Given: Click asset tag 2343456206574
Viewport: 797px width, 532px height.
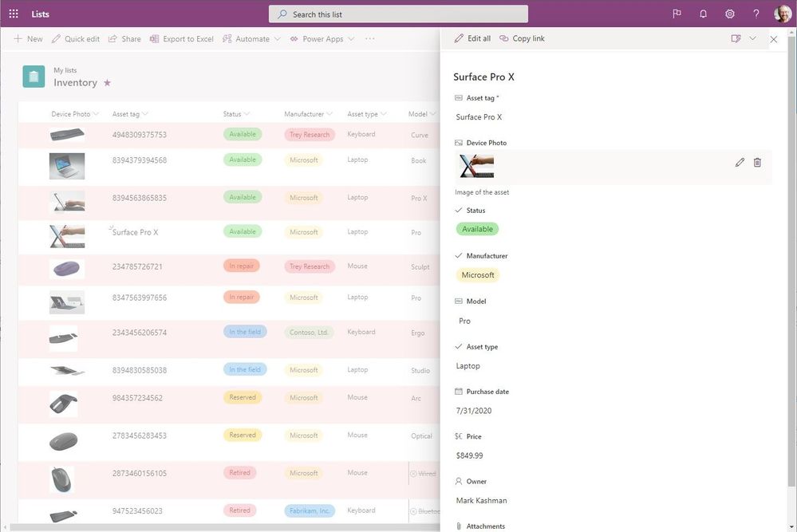Looking at the screenshot, I should point(140,333).
